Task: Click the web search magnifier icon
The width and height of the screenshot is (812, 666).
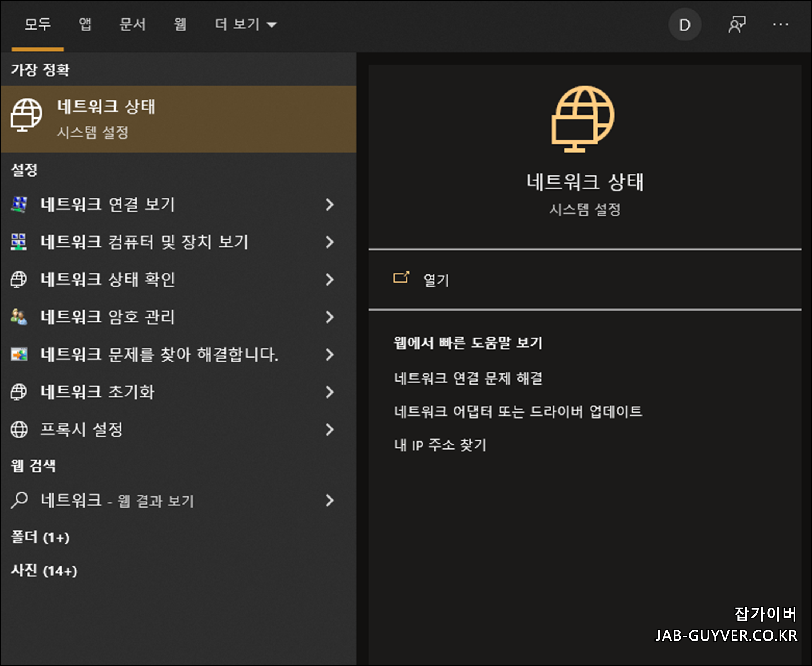Action: tap(19, 500)
